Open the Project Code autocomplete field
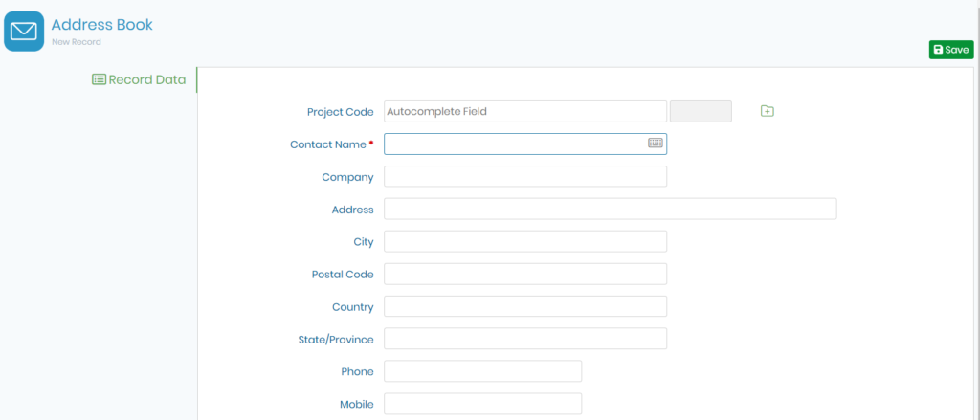Image resolution: width=980 pixels, height=420 pixels. tap(525, 111)
